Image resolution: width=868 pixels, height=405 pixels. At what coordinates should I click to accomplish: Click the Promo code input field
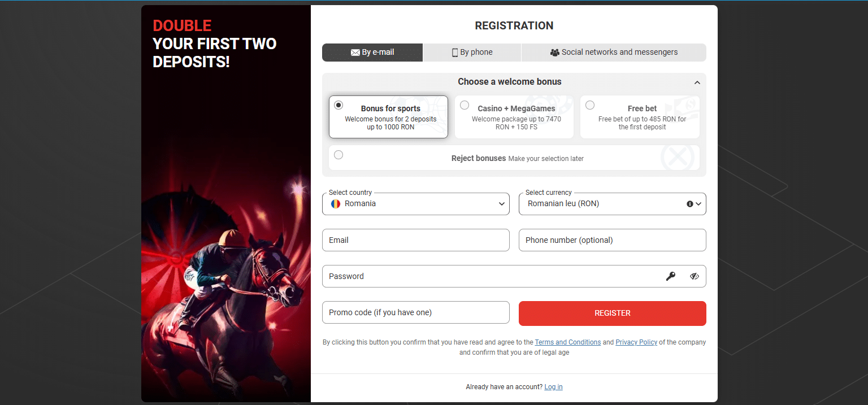pyautogui.click(x=416, y=312)
